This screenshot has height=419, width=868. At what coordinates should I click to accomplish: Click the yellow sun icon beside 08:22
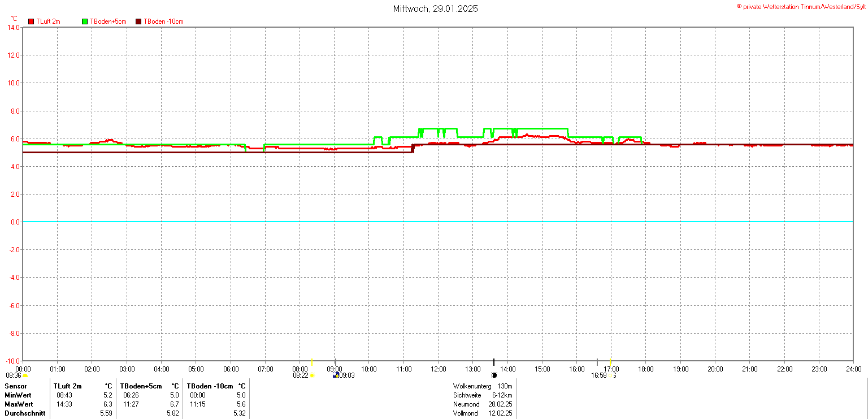(312, 375)
